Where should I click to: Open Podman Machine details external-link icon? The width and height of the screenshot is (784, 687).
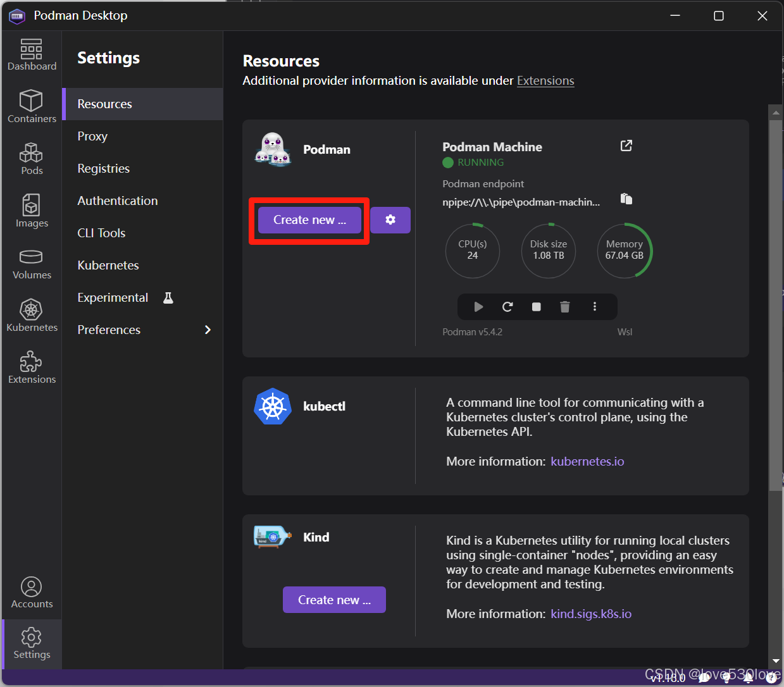[x=626, y=145]
